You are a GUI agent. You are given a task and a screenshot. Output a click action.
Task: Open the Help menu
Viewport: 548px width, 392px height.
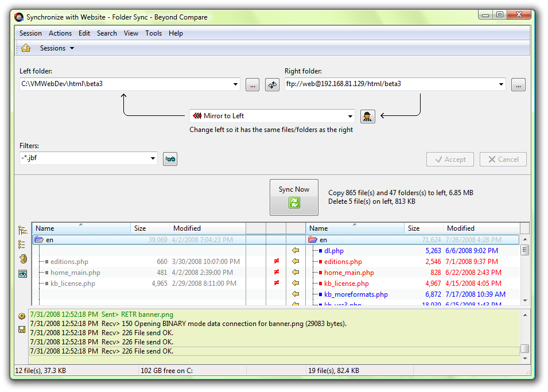[x=176, y=33]
